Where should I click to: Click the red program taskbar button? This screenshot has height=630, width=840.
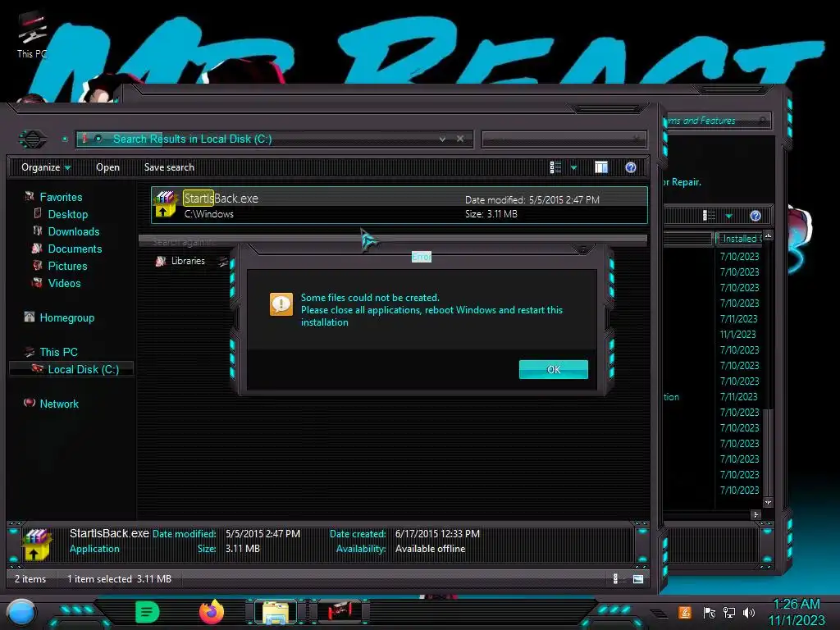pos(339,611)
